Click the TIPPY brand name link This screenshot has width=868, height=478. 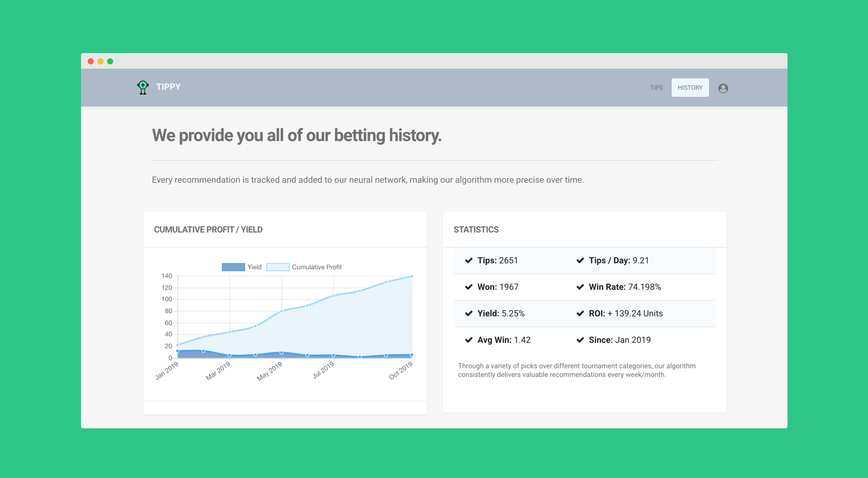(x=168, y=87)
